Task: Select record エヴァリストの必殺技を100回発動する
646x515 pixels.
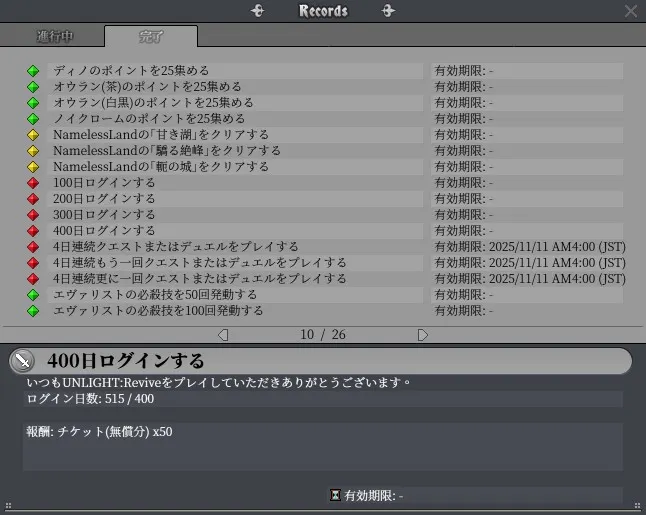Action: pyautogui.click(x=235, y=311)
